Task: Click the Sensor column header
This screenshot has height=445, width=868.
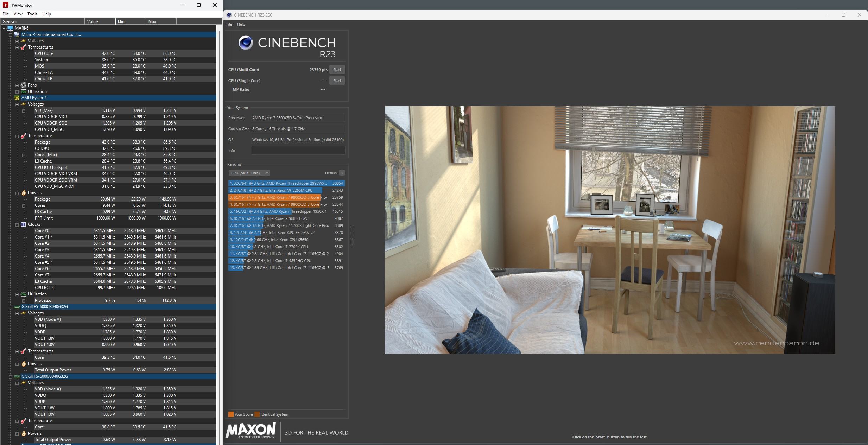Action: [43, 21]
